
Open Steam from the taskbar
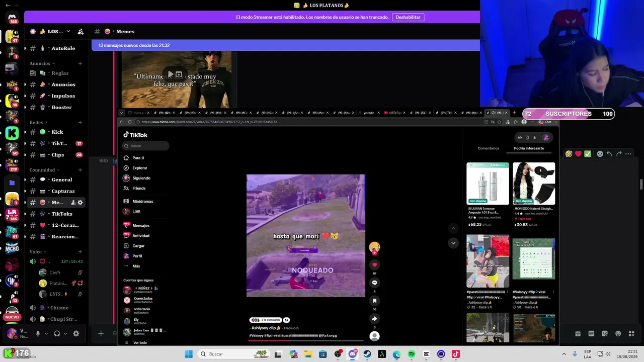[367, 354]
